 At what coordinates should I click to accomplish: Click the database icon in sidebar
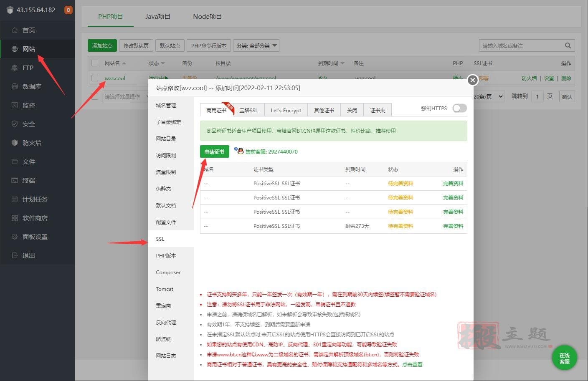coord(15,86)
